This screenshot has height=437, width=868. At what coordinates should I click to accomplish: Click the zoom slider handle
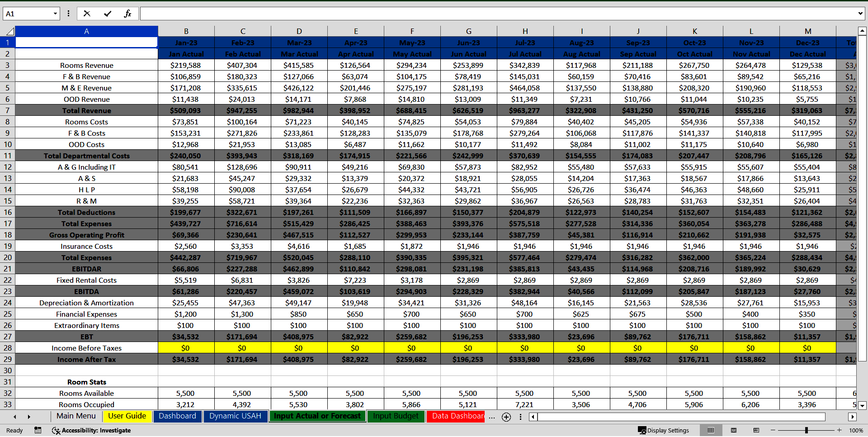[x=806, y=430]
